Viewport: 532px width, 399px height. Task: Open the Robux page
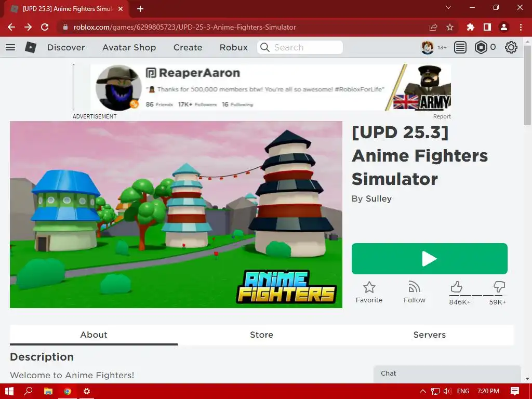[233, 47]
